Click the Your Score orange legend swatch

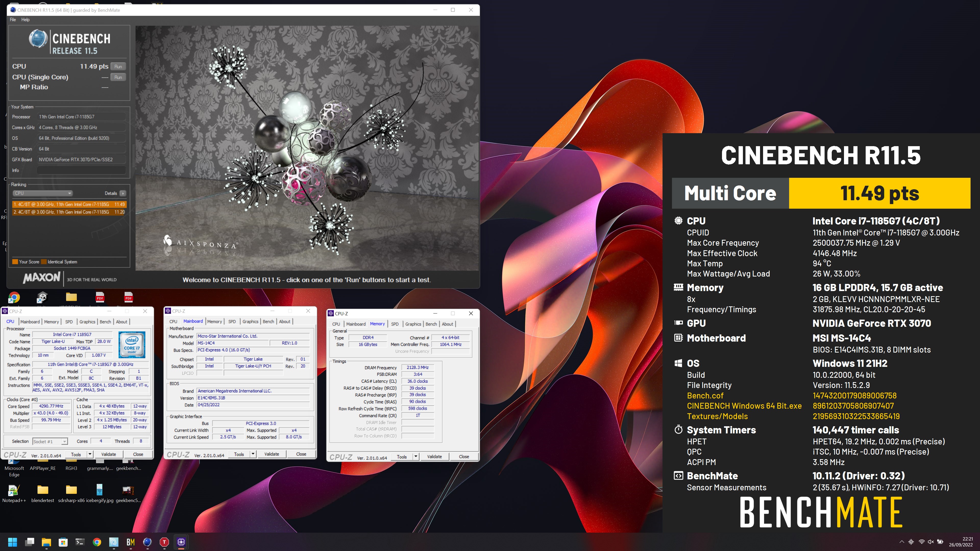[x=15, y=262]
